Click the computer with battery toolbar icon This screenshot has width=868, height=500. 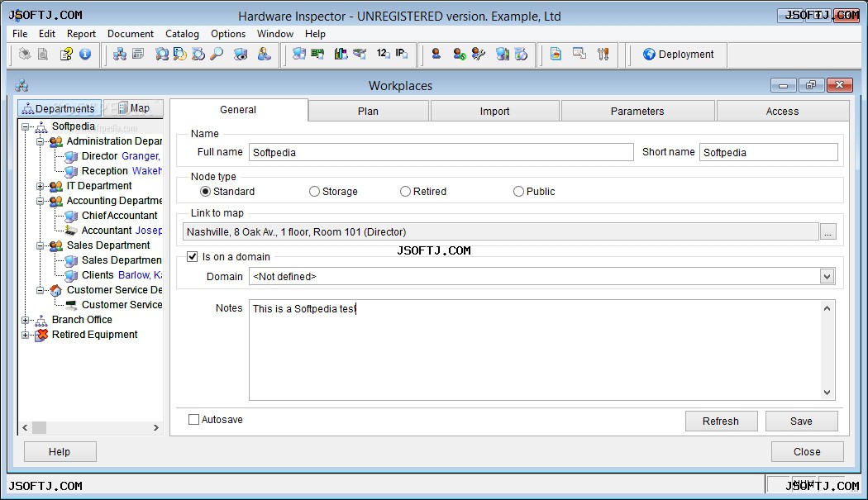click(x=502, y=54)
